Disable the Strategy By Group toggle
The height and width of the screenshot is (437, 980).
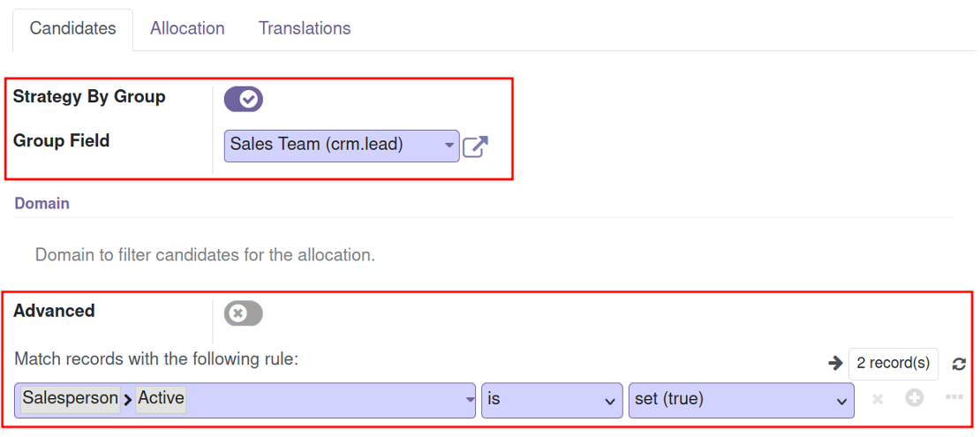tap(243, 100)
